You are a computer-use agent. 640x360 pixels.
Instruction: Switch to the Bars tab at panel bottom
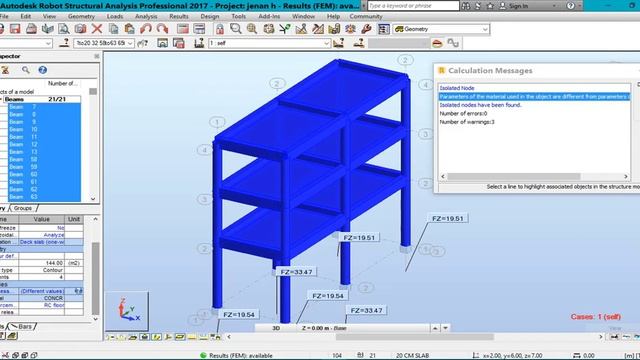(x=24, y=327)
